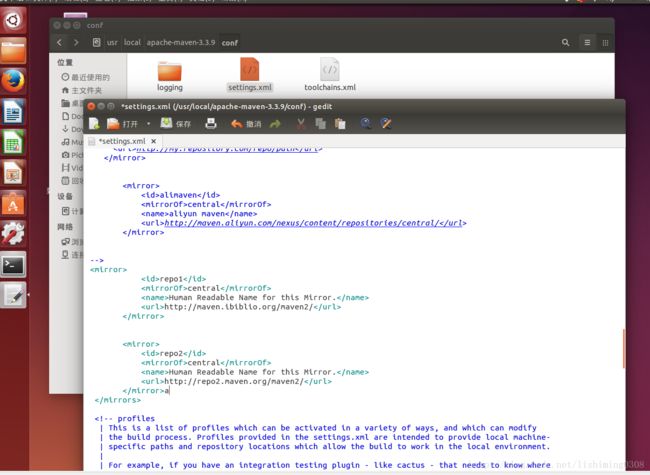
Task: Select the logging folder
Action: tap(170, 75)
